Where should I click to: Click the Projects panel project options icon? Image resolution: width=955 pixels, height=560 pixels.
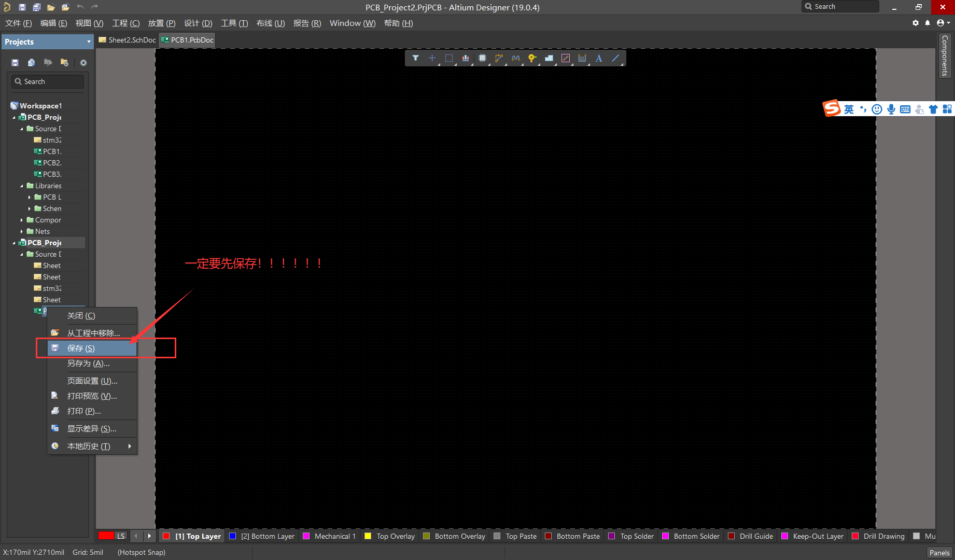click(64, 63)
